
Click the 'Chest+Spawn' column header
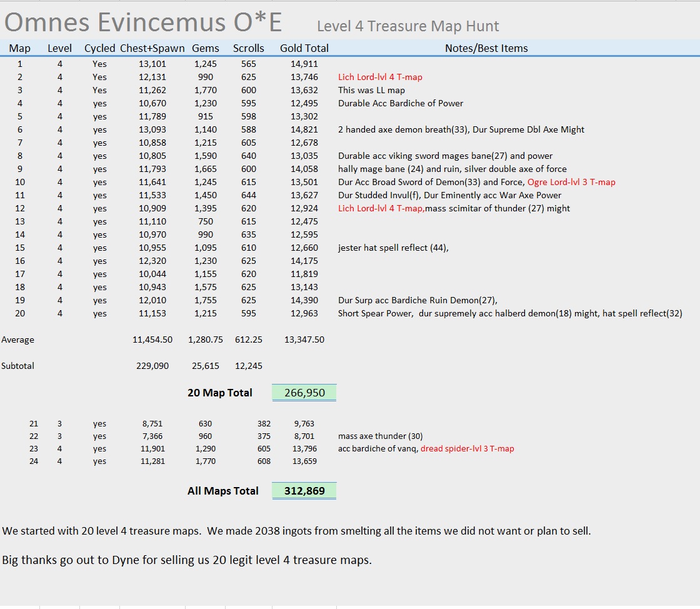pos(152,48)
